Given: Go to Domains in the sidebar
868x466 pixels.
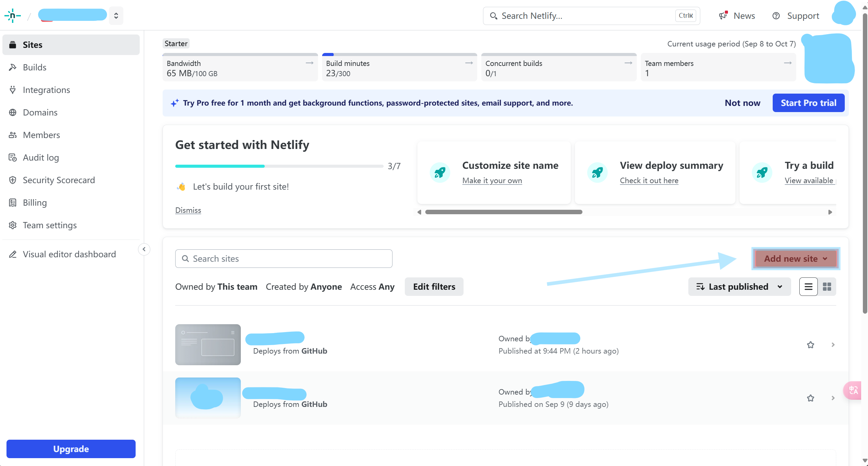Looking at the screenshot, I should (40, 112).
